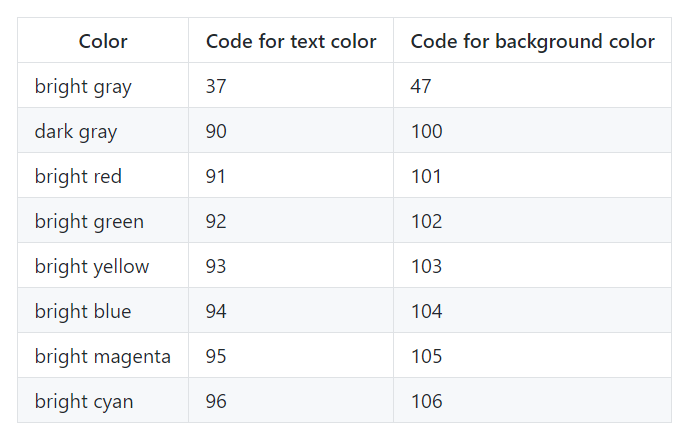Select the bright magenta cell
This screenshot has height=443, width=688.
[103, 356]
